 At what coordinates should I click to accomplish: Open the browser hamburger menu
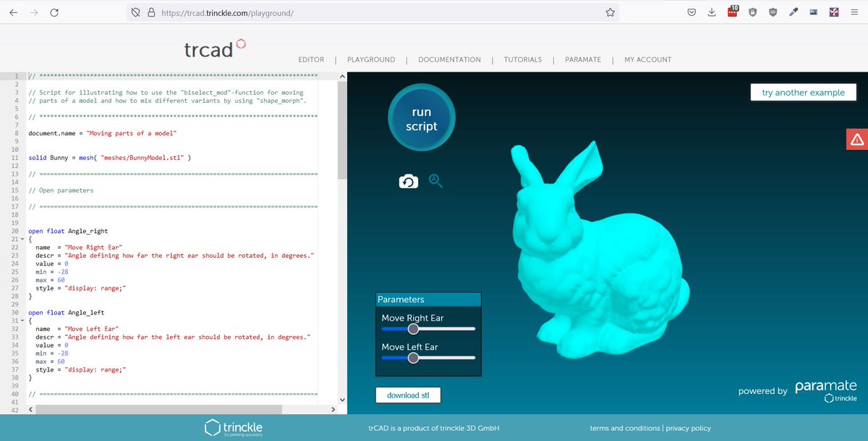pos(854,12)
